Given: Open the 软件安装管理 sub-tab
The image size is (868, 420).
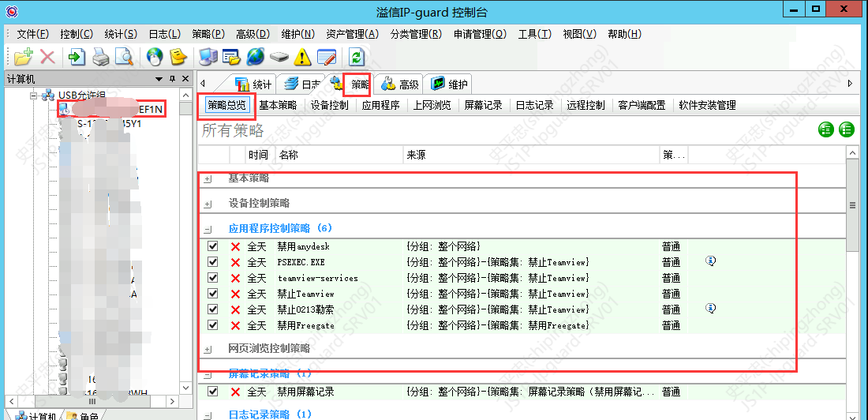Looking at the screenshot, I should pyautogui.click(x=708, y=105).
